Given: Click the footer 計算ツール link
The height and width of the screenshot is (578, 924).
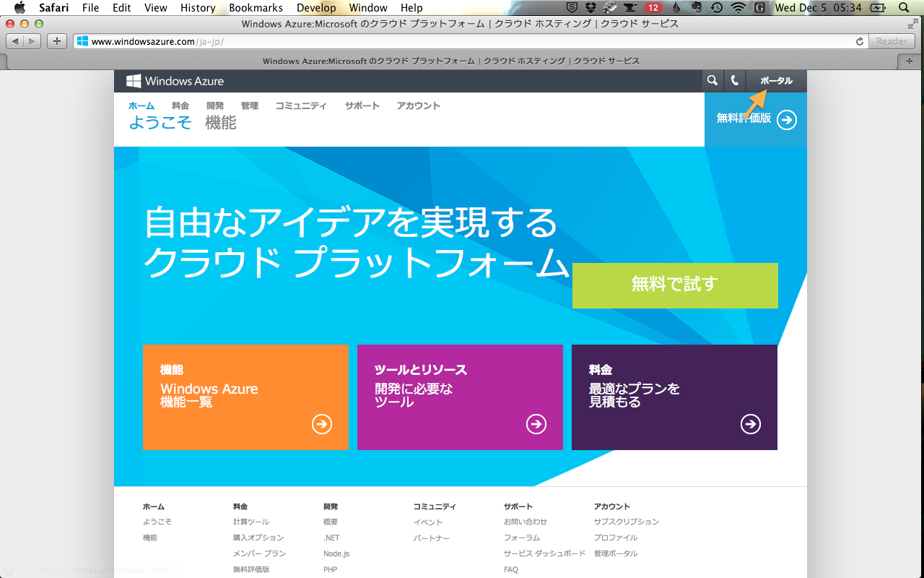Looking at the screenshot, I should [x=251, y=522].
